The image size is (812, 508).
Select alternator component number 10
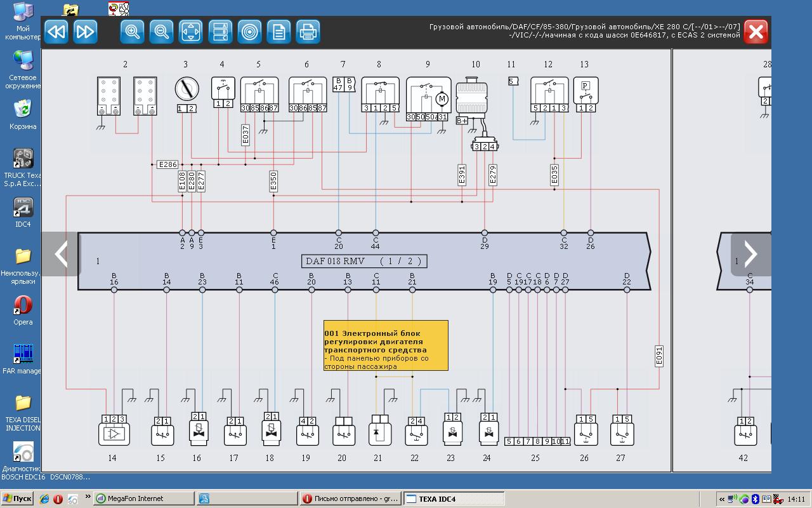(x=471, y=97)
